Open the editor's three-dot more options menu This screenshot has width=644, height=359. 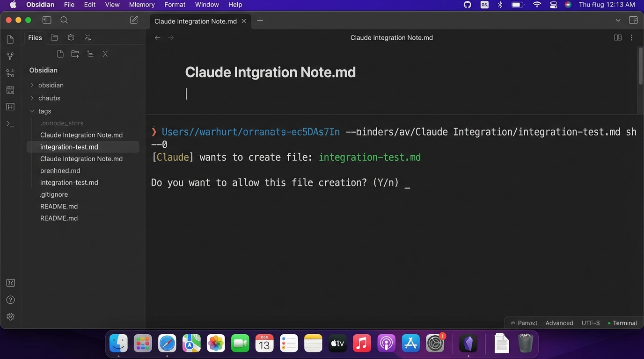[631, 37]
